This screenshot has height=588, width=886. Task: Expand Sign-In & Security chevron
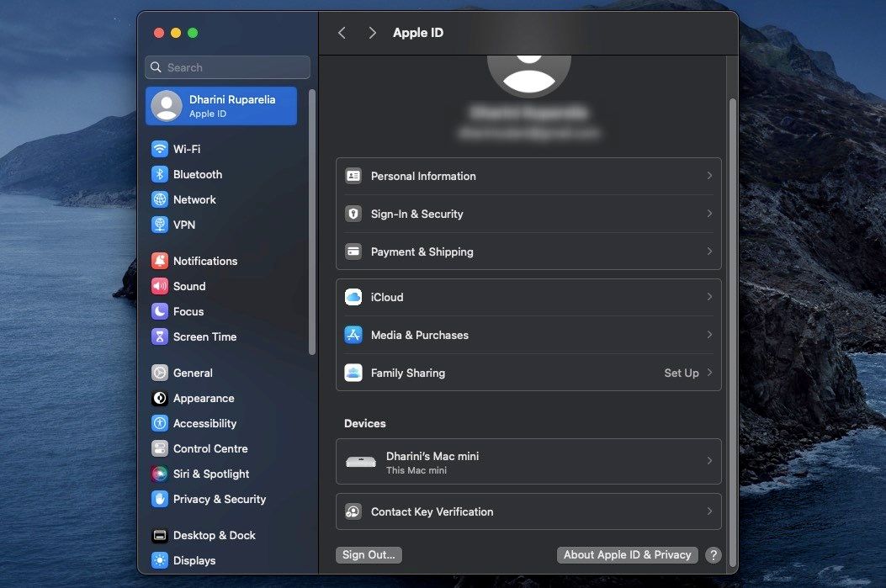coord(709,214)
